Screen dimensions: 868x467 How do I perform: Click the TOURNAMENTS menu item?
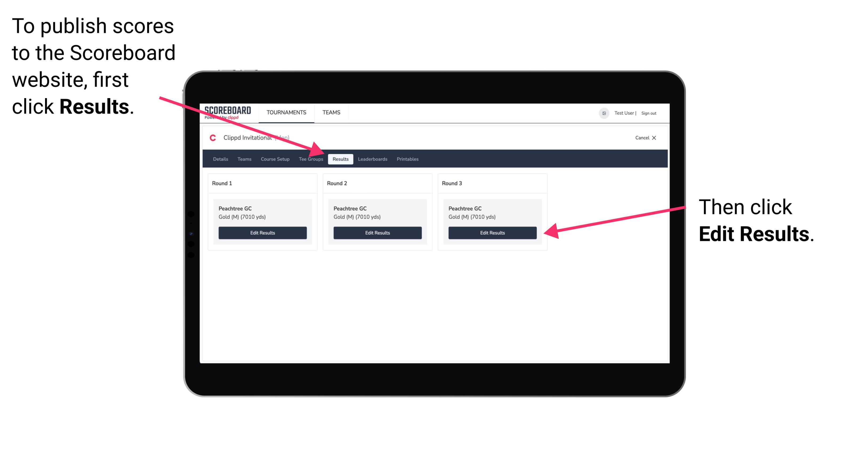[x=286, y=112]
